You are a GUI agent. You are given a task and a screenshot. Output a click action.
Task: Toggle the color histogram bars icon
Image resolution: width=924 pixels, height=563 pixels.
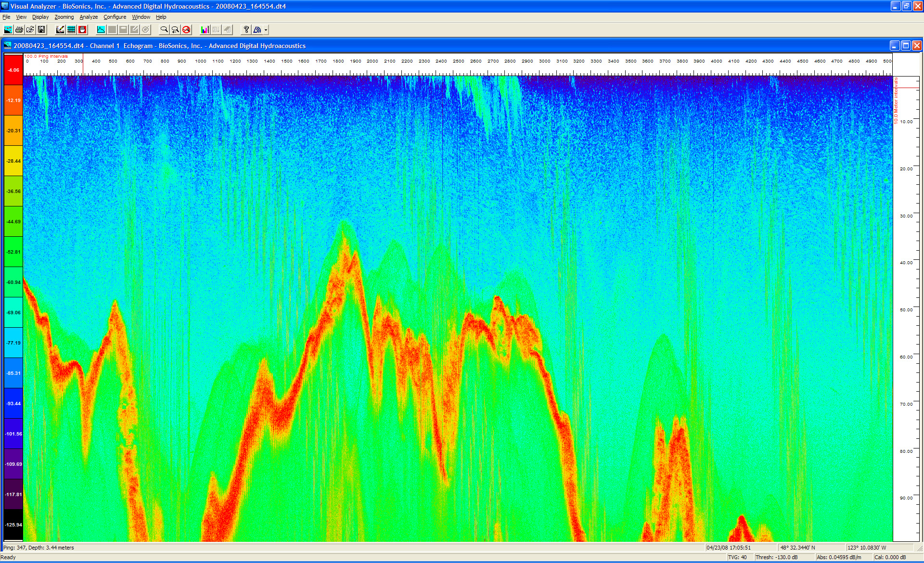pyautogui.click(x=205, y=30)
